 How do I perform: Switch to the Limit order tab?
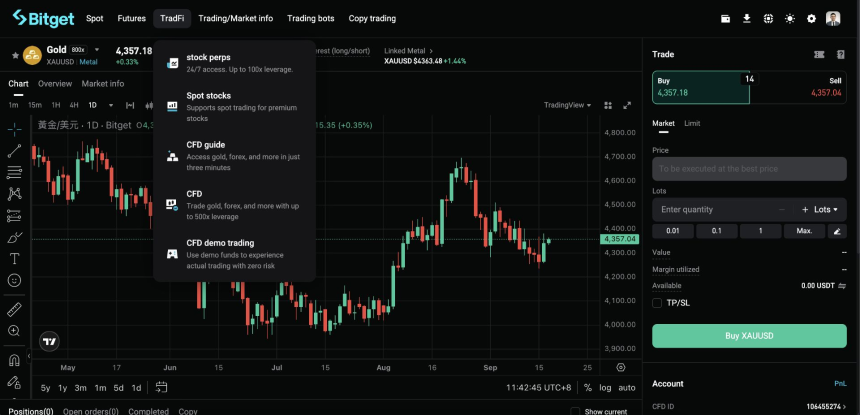pyautogui.click(x=692, y=123)
